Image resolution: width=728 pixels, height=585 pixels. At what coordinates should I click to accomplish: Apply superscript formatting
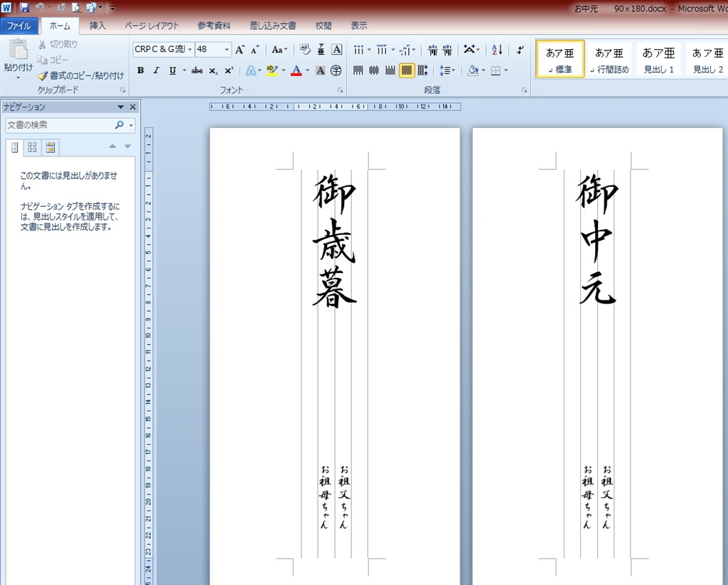(229, 70)
